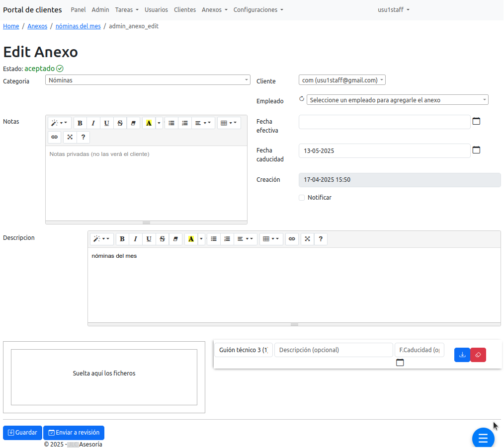Click the link icon in Descripcion toolbar
The height and width of the screenshot is (448, 504).
coord(292,239)
